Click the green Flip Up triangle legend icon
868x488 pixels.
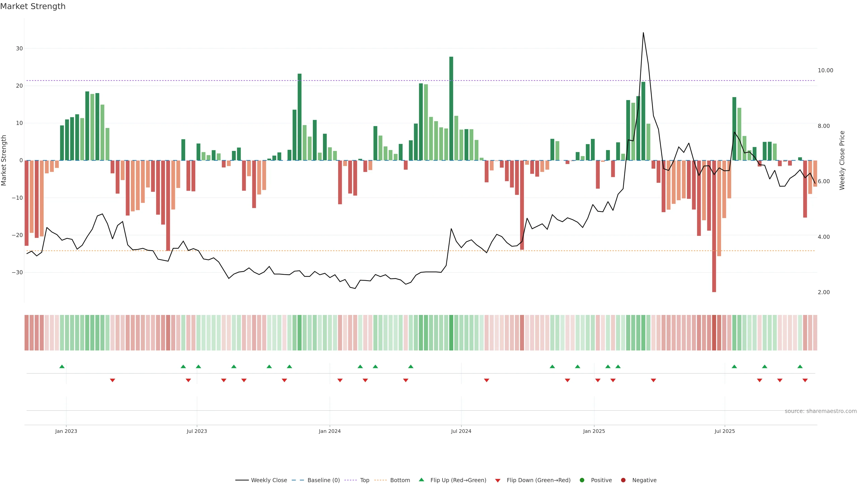click(x=421, y=480)
